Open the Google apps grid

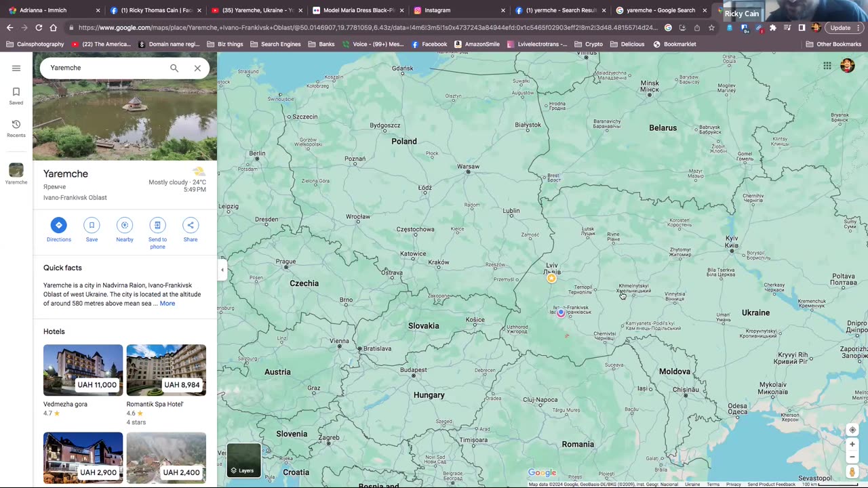point(827,66)
